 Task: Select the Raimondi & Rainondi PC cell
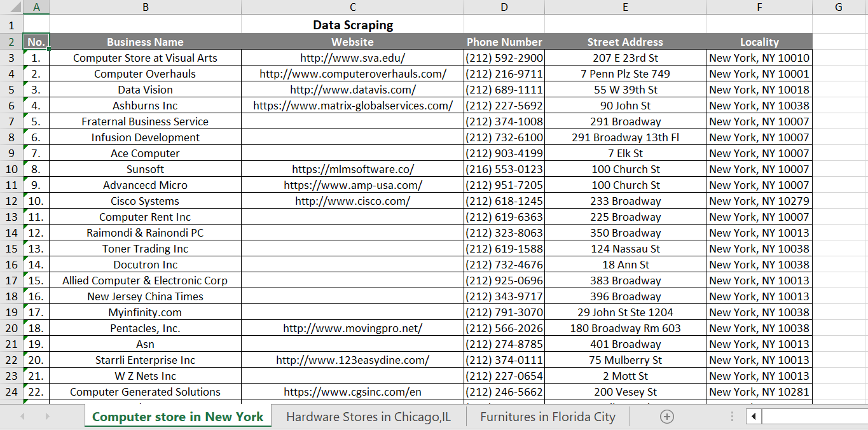[145, 233]
